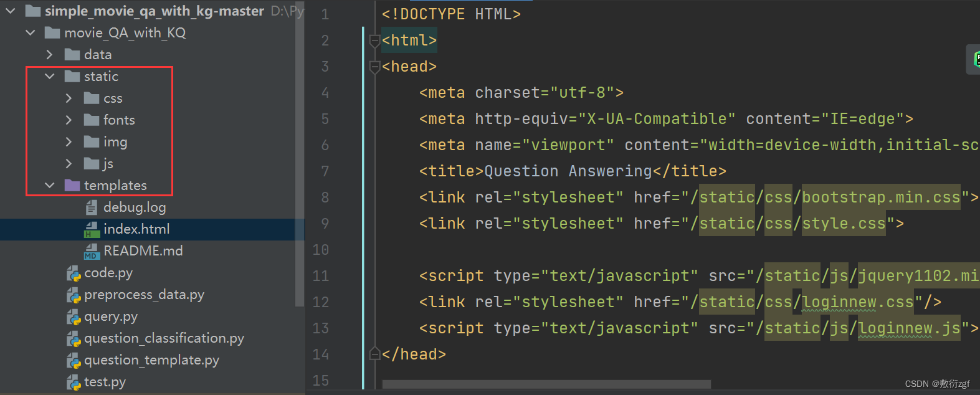
Task: Click the data folder icon
Action: pyautogui.click(x=72, y=54)
